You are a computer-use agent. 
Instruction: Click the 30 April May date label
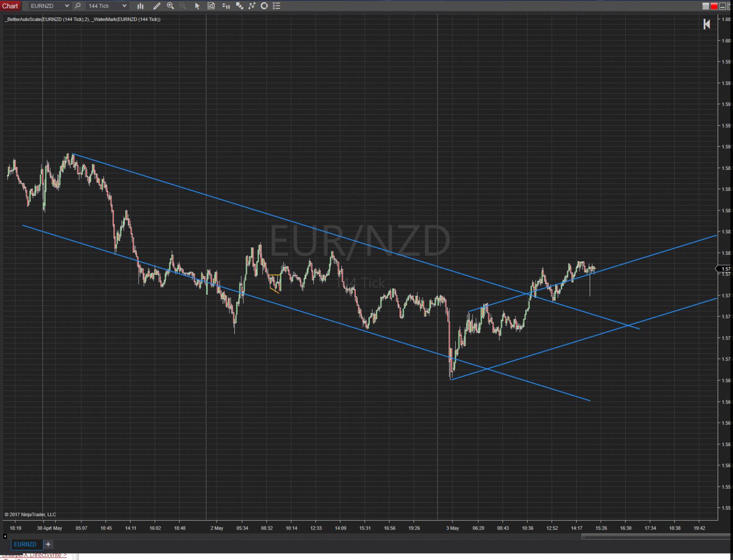pos(49,528)
